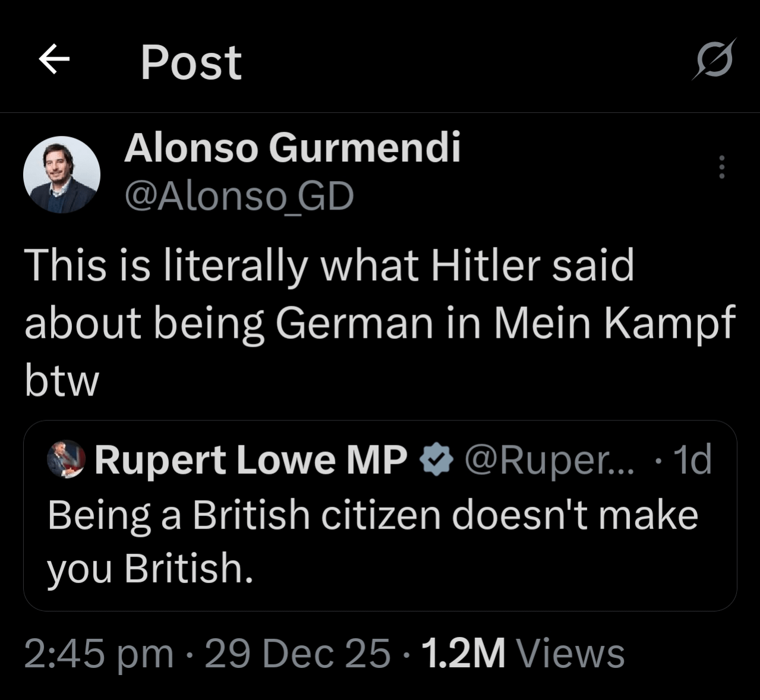Click the blue verified badge
Image resolution: width=760 pixels, height=700 pixels.
[436, 460]
